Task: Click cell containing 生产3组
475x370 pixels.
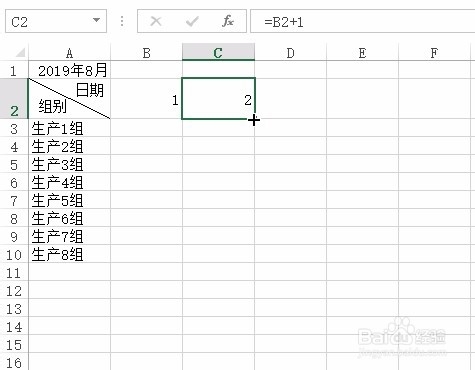Action: pos(69,164)
